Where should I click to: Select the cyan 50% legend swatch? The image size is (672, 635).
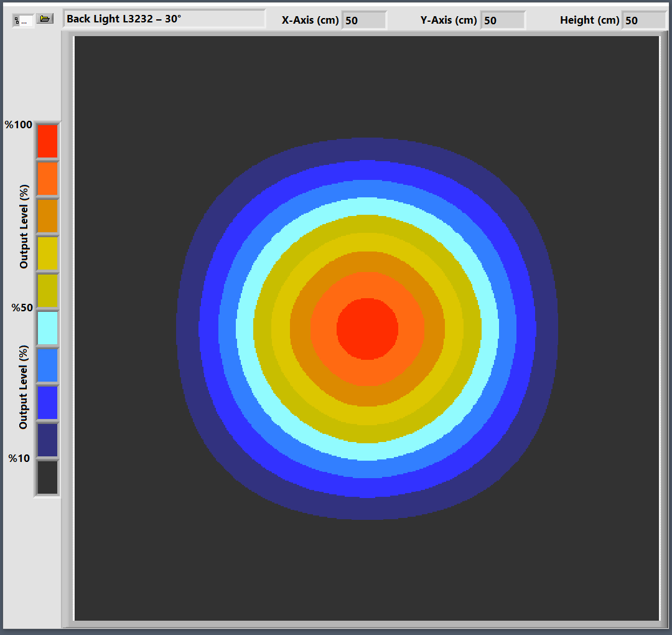[47, 328]
